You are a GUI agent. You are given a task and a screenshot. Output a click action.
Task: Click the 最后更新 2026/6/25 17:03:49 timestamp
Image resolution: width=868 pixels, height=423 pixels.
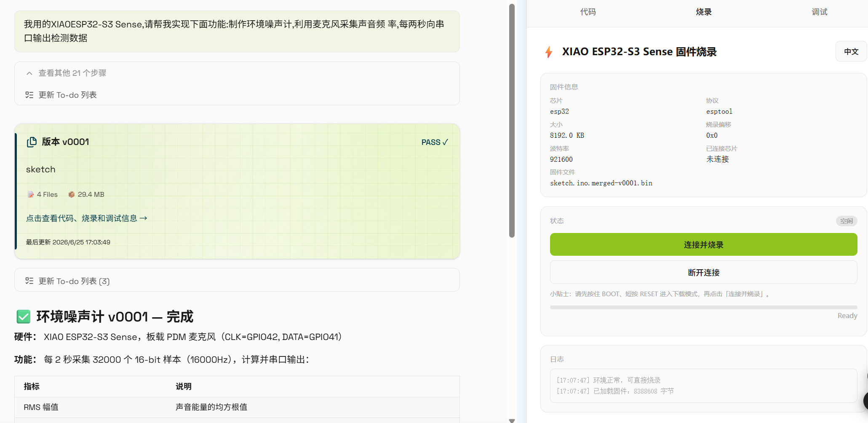pos(68,242)
